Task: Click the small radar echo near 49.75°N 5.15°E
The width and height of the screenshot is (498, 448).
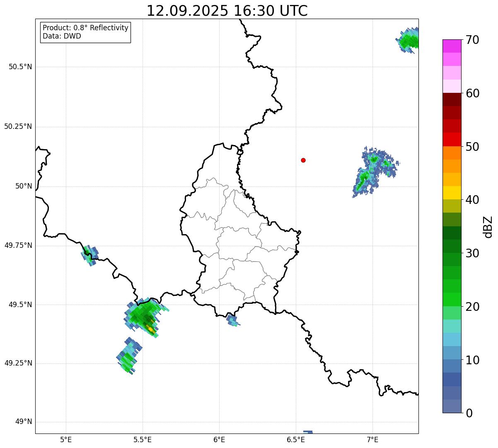Action: [x=90, y=255]
